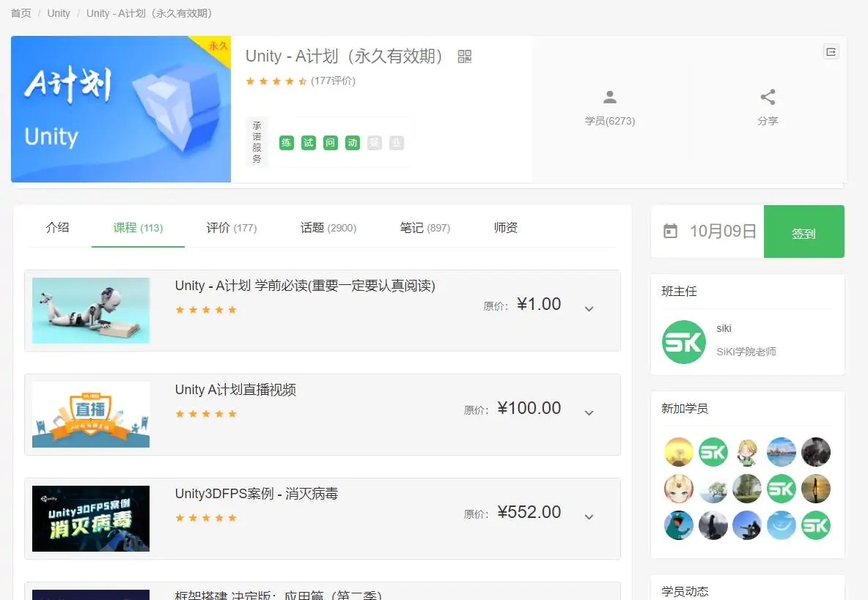Open the dark grayscale avatar in 新加学员
The image size is (868, 600).
coord(816,452)
